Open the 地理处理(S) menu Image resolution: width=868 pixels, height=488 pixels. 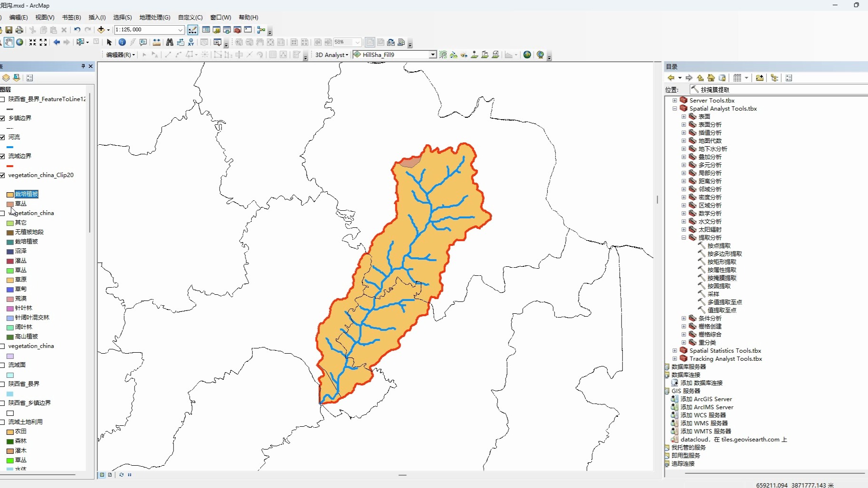coord(154,17)
